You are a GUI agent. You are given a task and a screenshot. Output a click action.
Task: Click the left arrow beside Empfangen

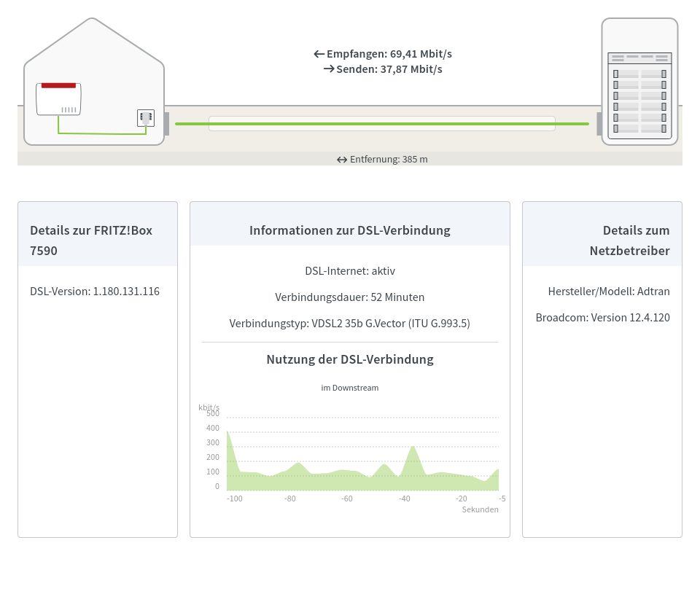[319, 54]
